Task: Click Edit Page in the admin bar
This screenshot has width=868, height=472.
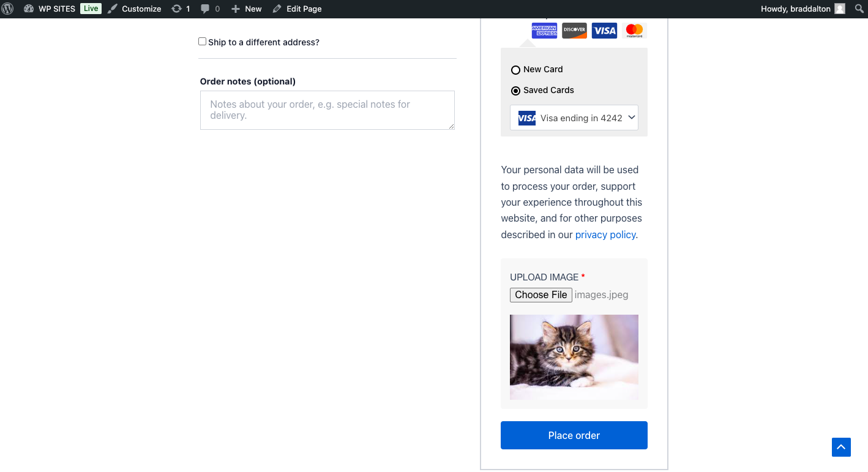Action: click(x=297, y=9)
